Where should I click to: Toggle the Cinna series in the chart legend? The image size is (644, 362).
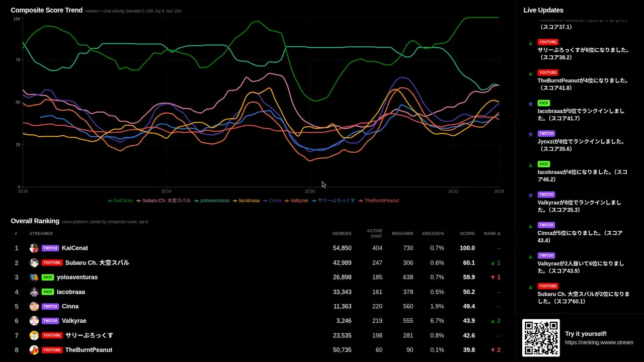click(x=272, y=201)
